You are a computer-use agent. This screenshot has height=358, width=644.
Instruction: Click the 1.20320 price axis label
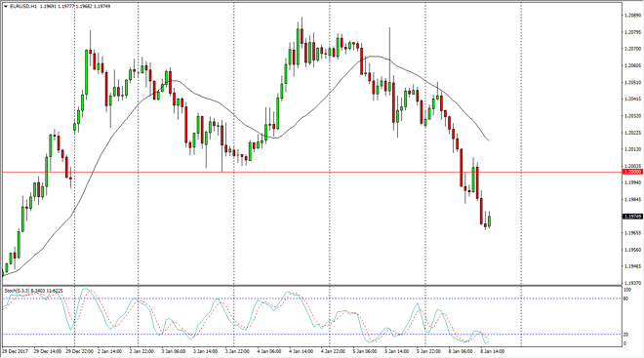click(632, 116)
